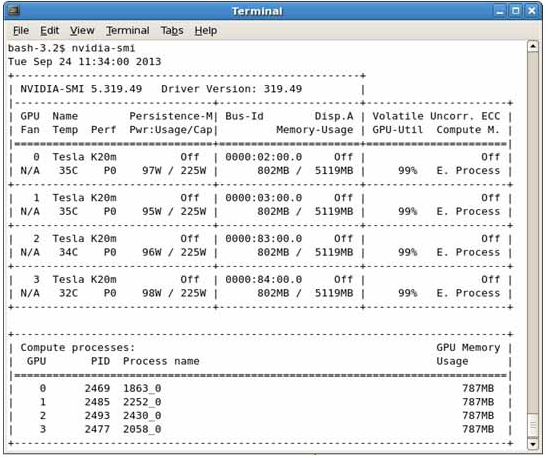Click PID 2493
The height and width of the screenshot is (458, 548).
point(97,416)
